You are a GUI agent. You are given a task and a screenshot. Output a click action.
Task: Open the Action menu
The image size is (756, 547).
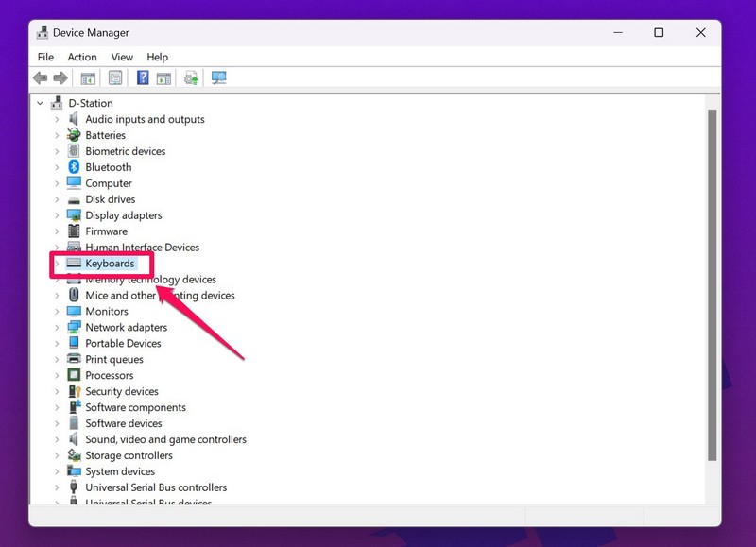coord(82,57)
